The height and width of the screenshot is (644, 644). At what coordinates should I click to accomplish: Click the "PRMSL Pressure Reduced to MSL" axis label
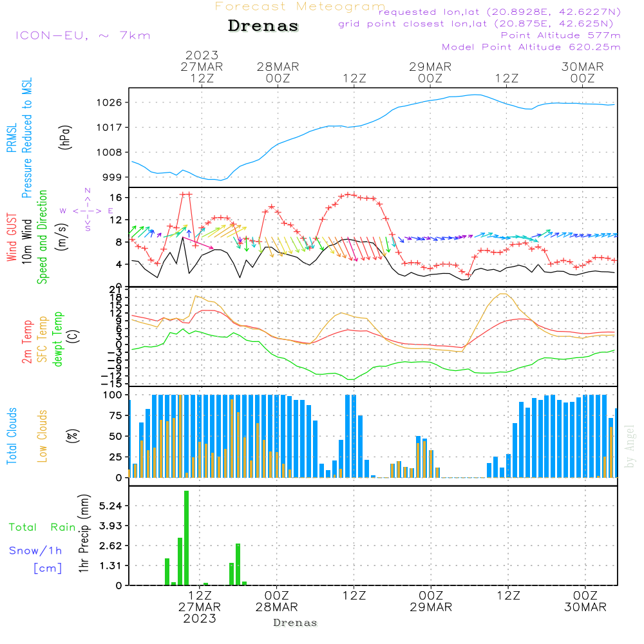pyautogui.click(x=19, y=138)
